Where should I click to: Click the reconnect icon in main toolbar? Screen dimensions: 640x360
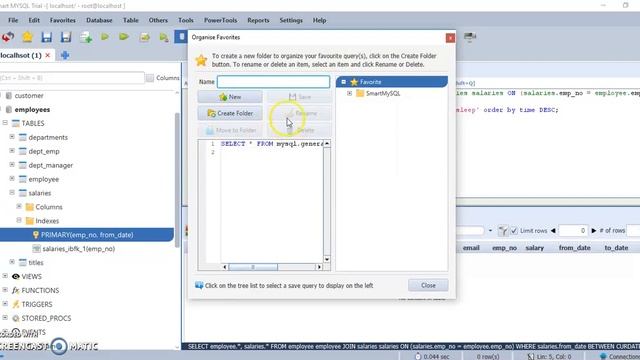pos(7,37)
